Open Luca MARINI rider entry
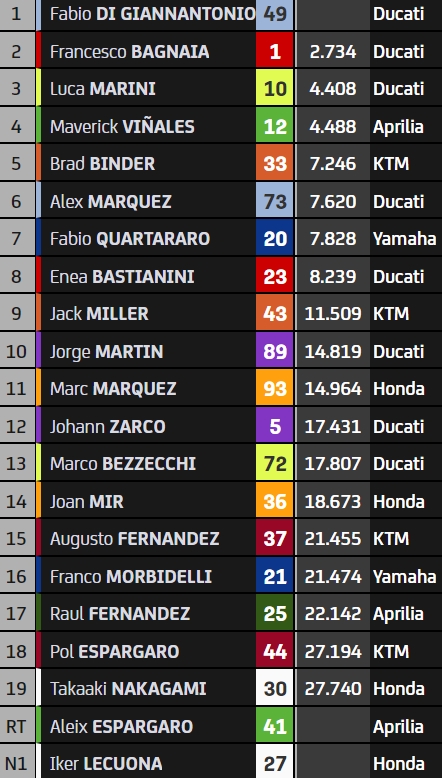Screen dimensions: 442x778 (103, 89)
